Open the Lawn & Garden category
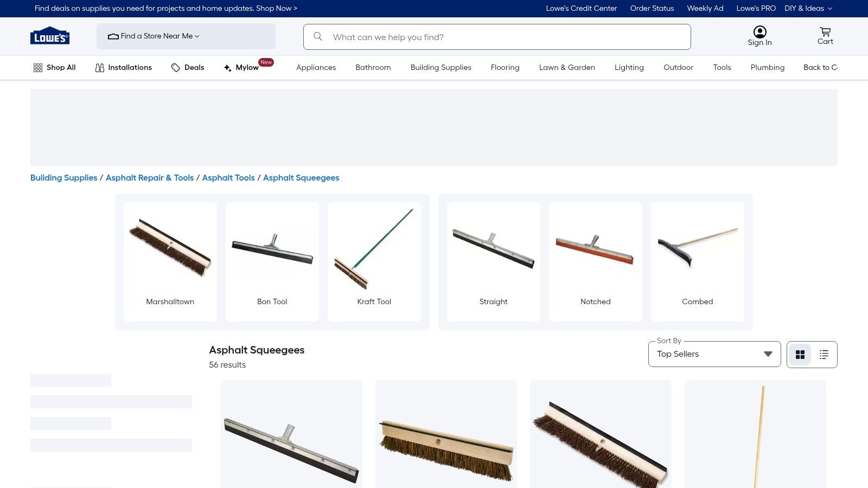The image size is (868, 488). (567, 67)
